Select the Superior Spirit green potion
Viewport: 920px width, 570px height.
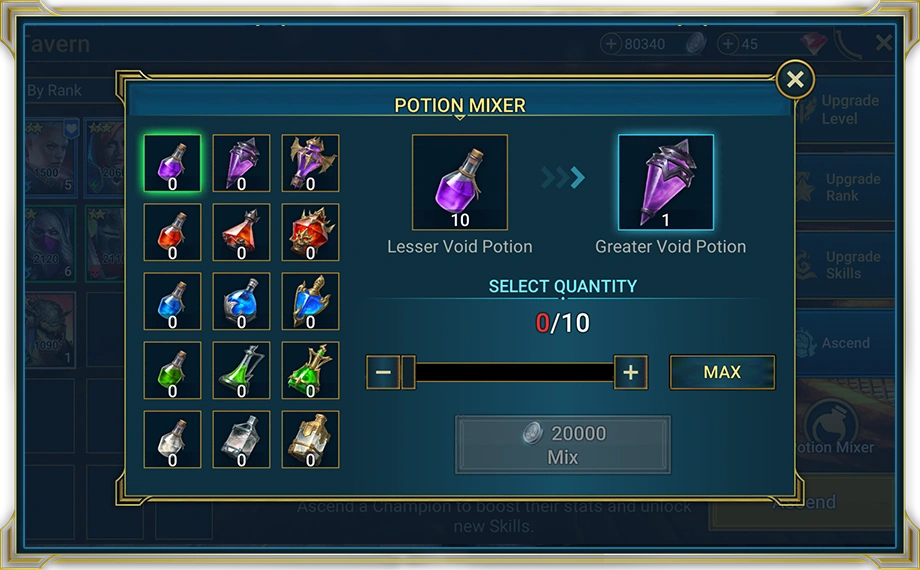[x=310, y=370]
